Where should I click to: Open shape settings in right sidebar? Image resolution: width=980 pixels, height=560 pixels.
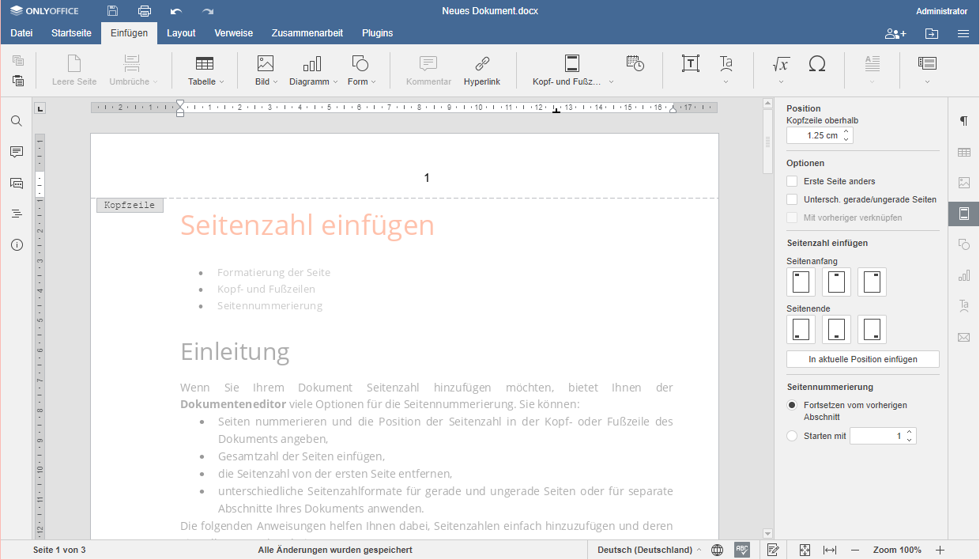pyautogui.click(x=964, y=244)
